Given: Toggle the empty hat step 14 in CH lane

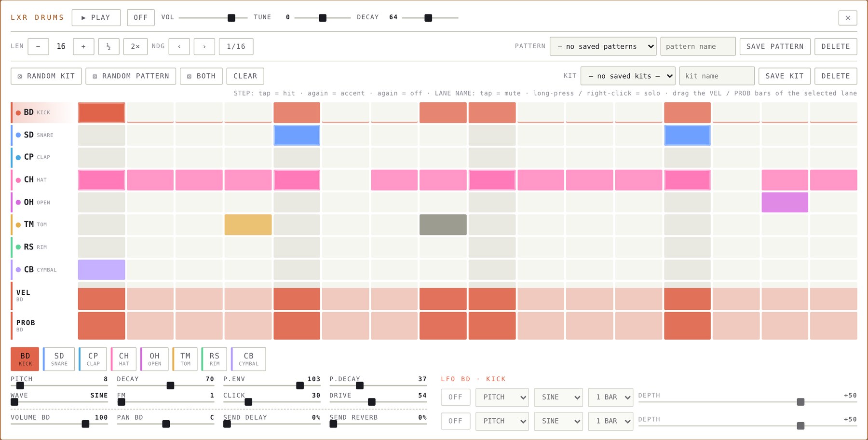Looking at the screenshot, I should click(x=736, y=180).
